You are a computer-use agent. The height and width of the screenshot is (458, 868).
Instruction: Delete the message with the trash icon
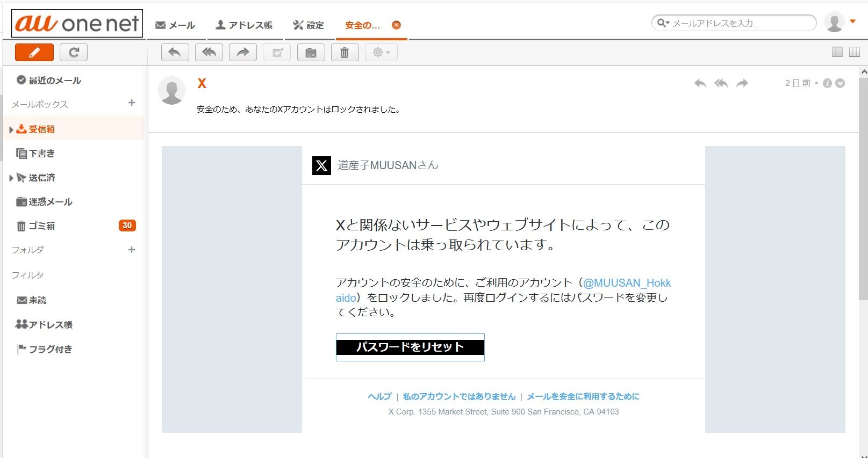tap(345, 53)
